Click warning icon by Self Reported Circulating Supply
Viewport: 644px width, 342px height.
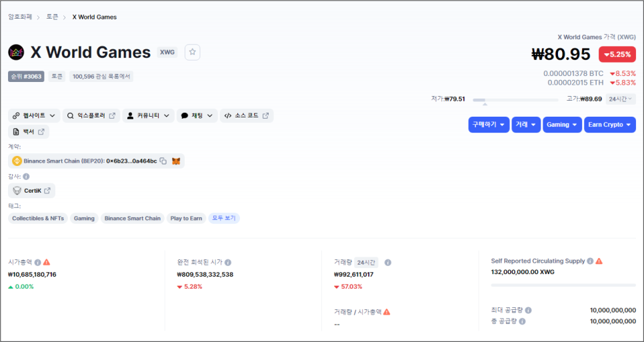coord(599,261)
